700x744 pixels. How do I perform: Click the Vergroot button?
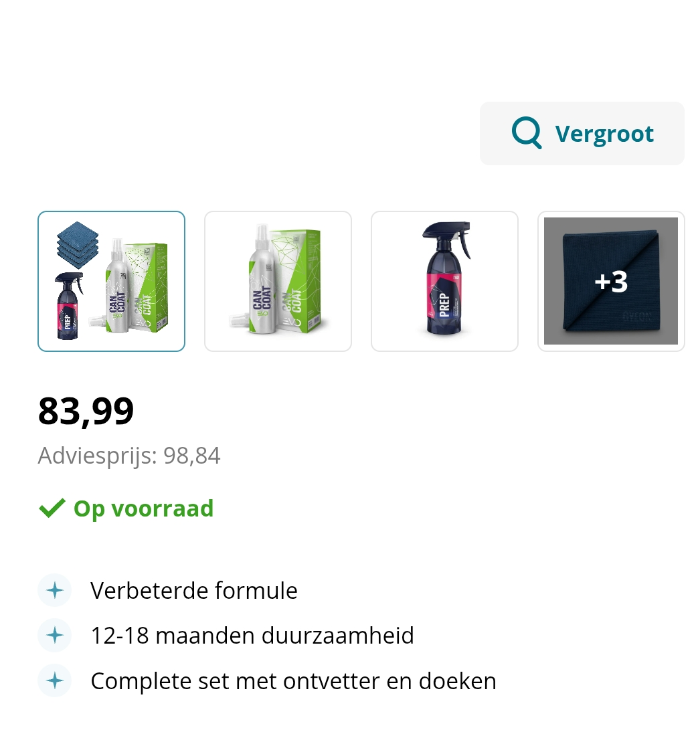click(582, 133)
